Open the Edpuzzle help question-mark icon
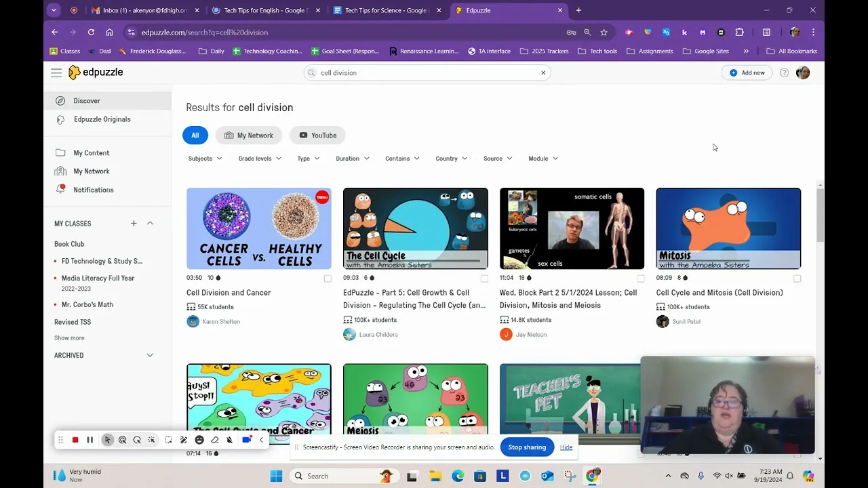Viewport: 868px width, 488px height. pyautogui.click(x=784, y=73)
